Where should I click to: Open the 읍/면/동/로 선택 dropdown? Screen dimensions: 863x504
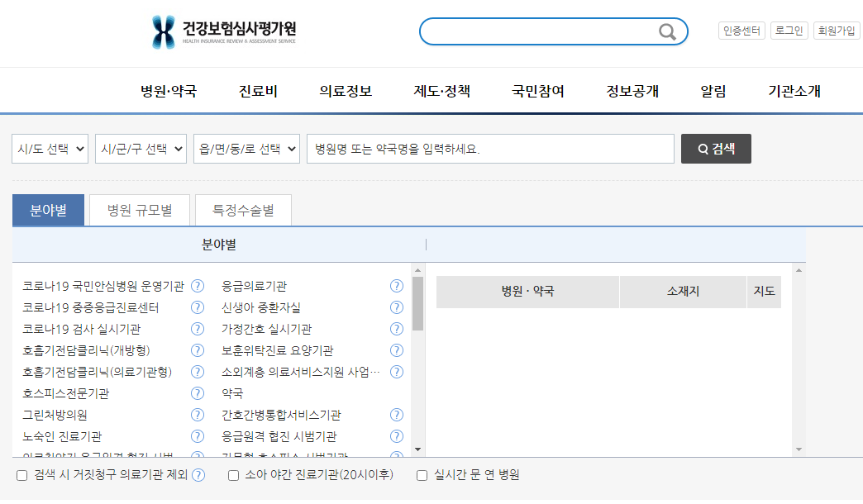[246, 150]
